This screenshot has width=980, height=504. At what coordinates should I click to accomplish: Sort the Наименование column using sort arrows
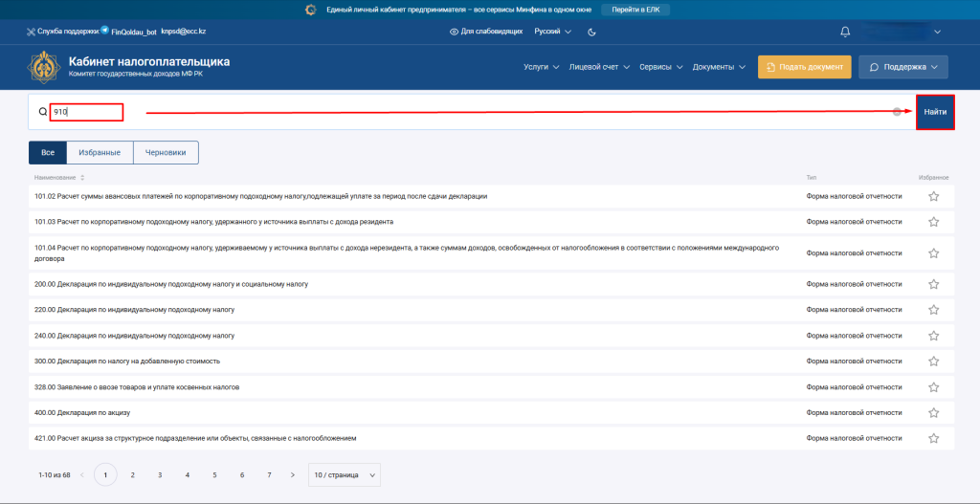point(82,178)
